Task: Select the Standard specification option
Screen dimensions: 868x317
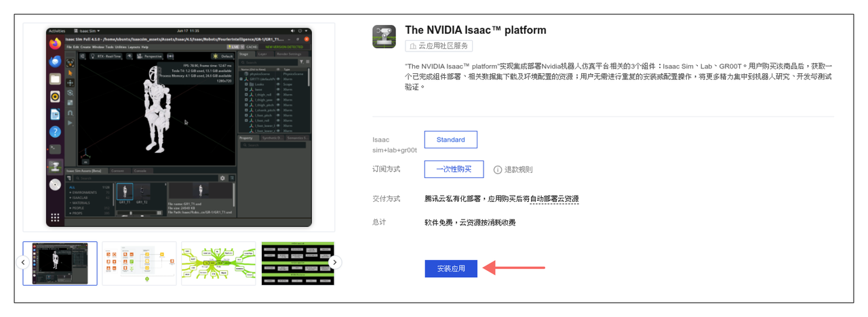Action: tap(451, 140)
